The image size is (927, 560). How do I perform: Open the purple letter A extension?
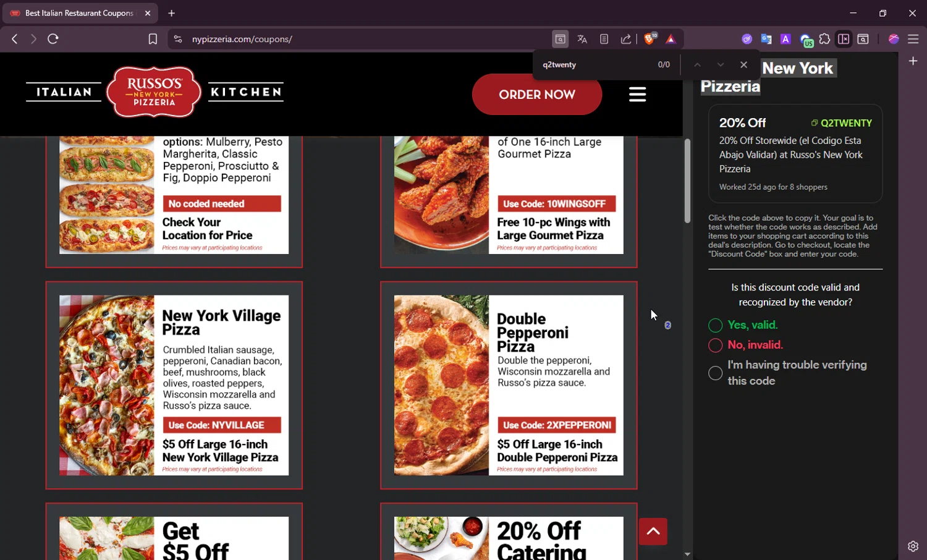tap(785, 39)
